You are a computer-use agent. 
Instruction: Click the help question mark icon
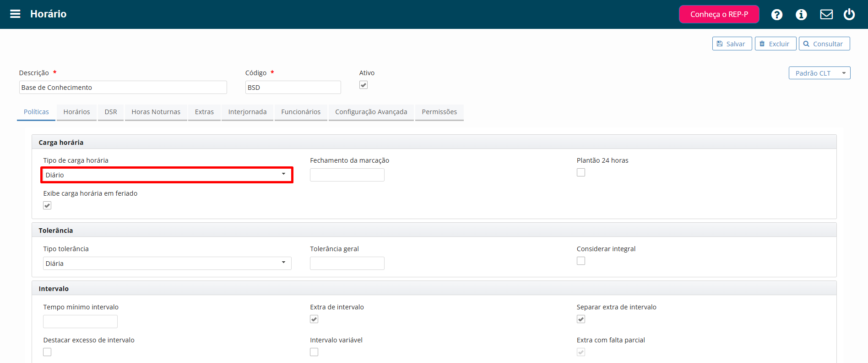(776, 15)
